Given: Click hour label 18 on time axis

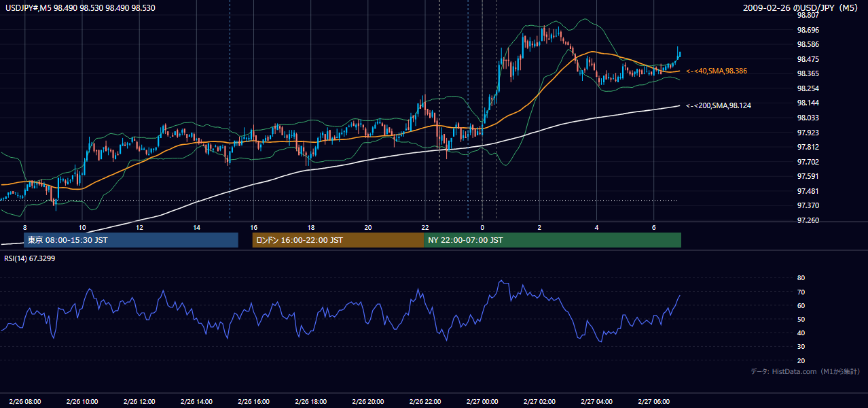Looking at the screenshot, I should (310, 227).
